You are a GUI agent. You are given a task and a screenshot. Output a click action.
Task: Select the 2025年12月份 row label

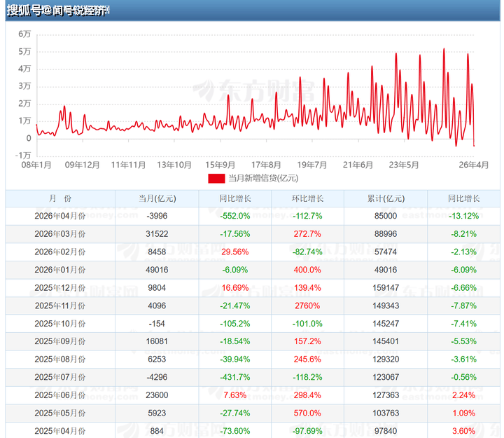pyautogui.click(x=60, y=288)
